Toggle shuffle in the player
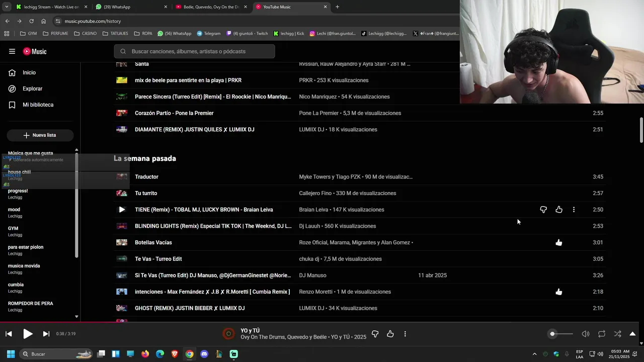644x362 pixels. coord(617,334)
